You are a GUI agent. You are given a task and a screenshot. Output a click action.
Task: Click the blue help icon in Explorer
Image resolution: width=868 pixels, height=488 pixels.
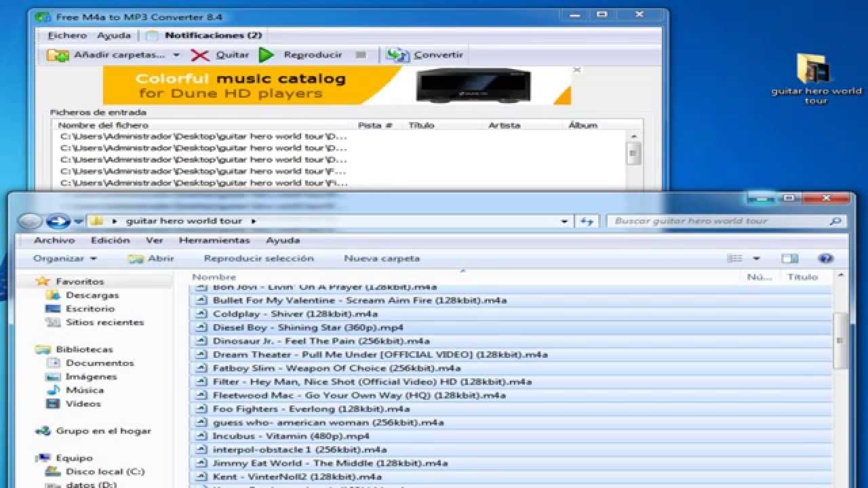[825, 258]
